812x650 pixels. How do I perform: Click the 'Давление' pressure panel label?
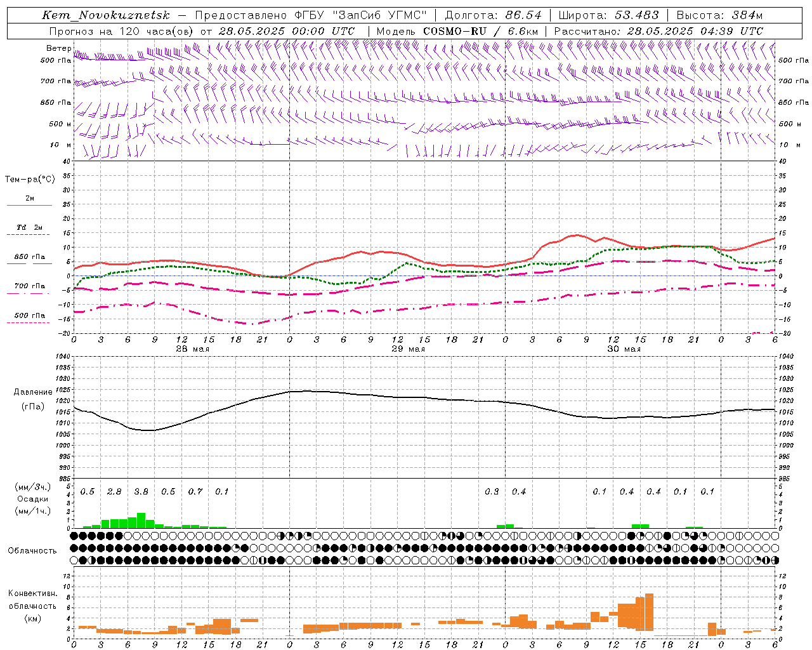tap(33, 392)
